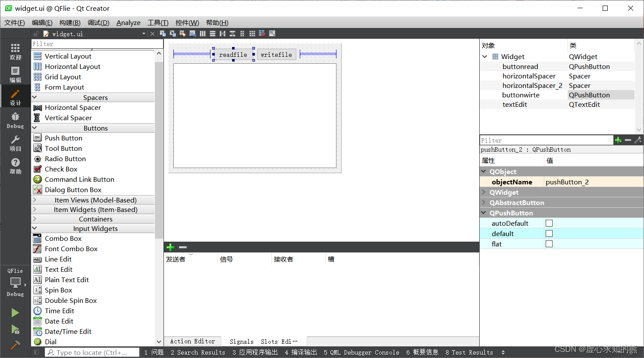The height and width of the screenshot is (358, 644).
Task: Click the Edit Widgets mode toolbar icon
Action: click(x=163, y=34)
